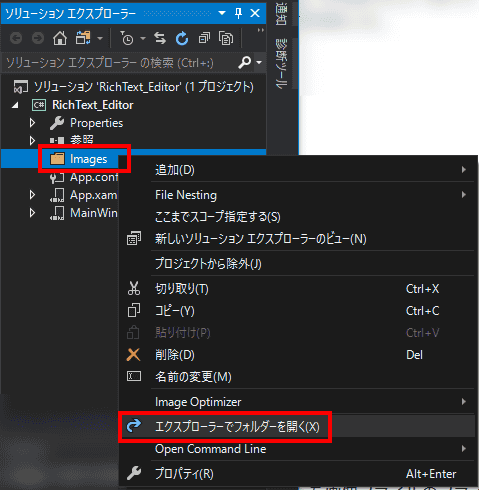Open File Nesting submenu
Image resolution: width=479 pixels, height=490 pixels.
point(298,195)
